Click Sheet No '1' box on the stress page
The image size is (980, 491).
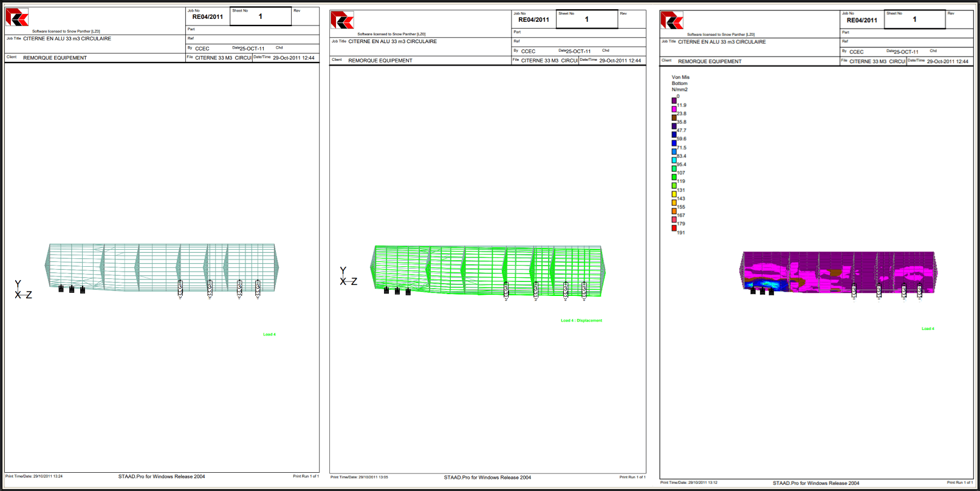[x=915, y=19]
